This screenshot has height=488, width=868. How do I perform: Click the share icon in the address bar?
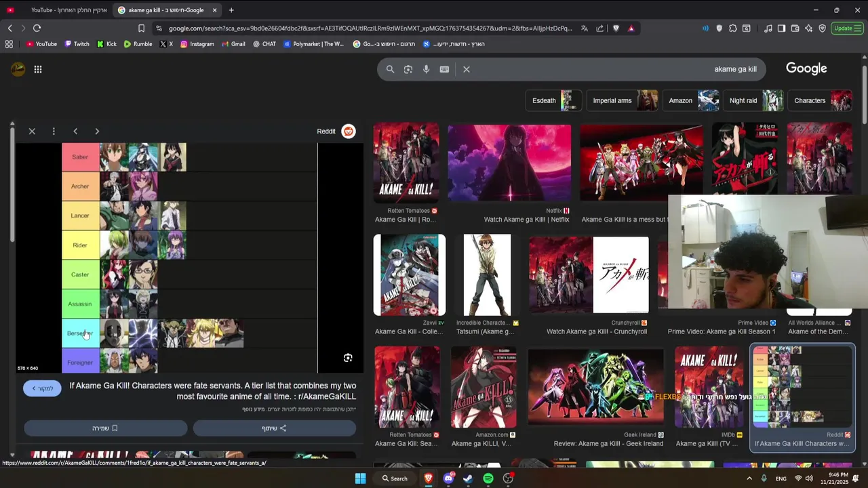click(600, 28)
